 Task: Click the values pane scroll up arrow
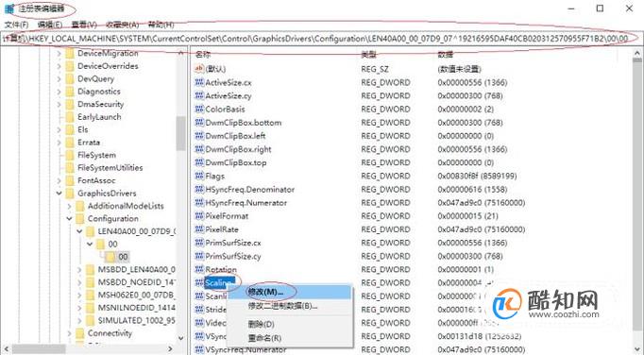pyautogui.click(x=637, y=53)
